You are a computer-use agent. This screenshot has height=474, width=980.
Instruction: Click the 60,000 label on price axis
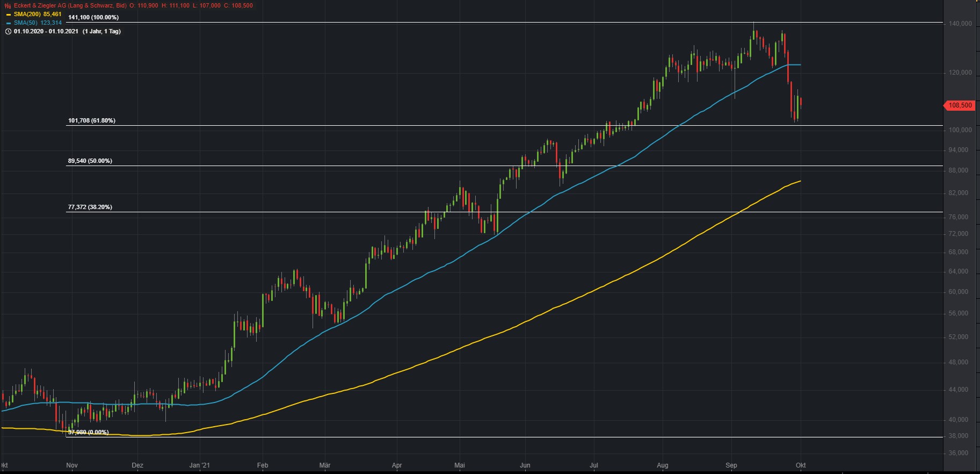point(959,292)
